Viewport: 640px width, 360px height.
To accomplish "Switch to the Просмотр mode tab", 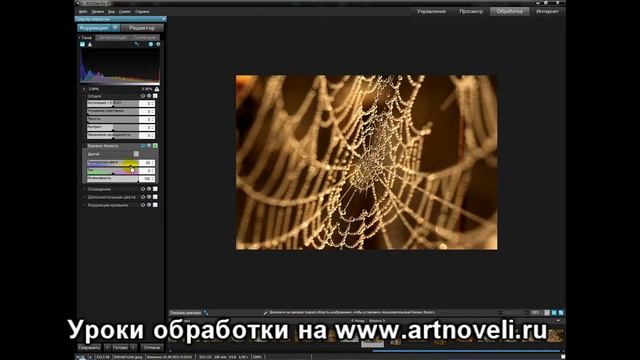I will click(471, 11).
